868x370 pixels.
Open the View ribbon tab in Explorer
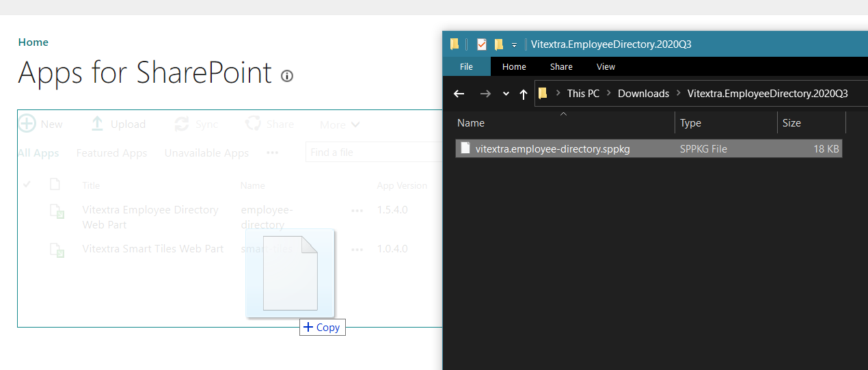point(606,66)
